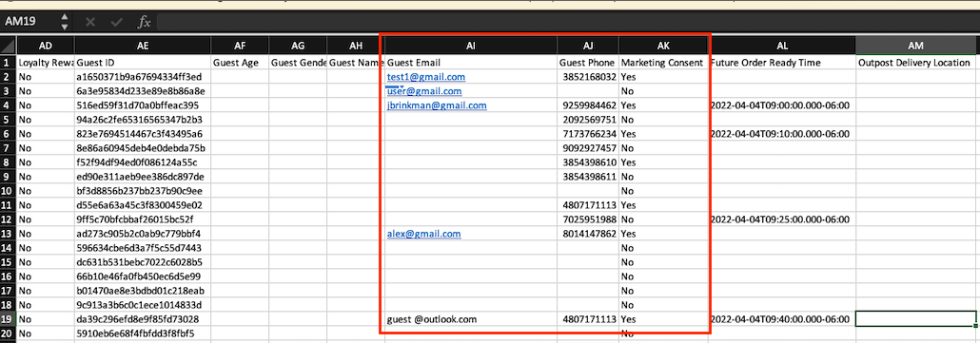The image size is (980, 343).
Task: Select column AF header
Action: 240,46
